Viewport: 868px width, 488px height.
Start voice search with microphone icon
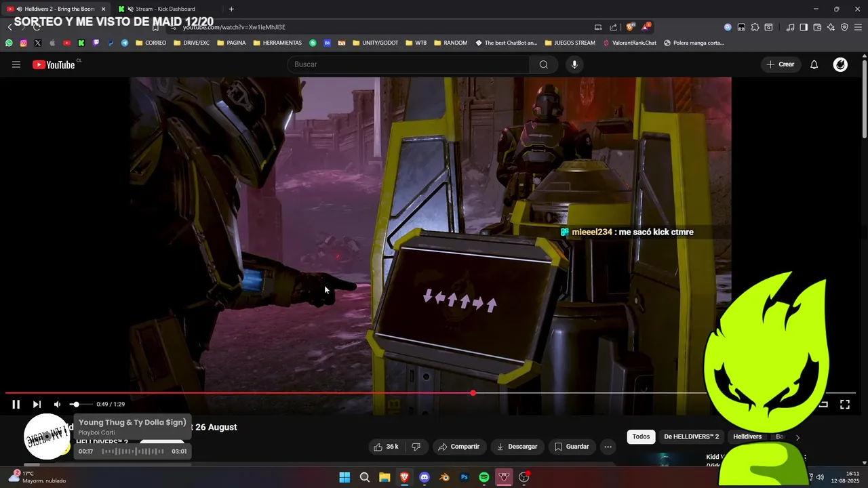pos(574,64)
